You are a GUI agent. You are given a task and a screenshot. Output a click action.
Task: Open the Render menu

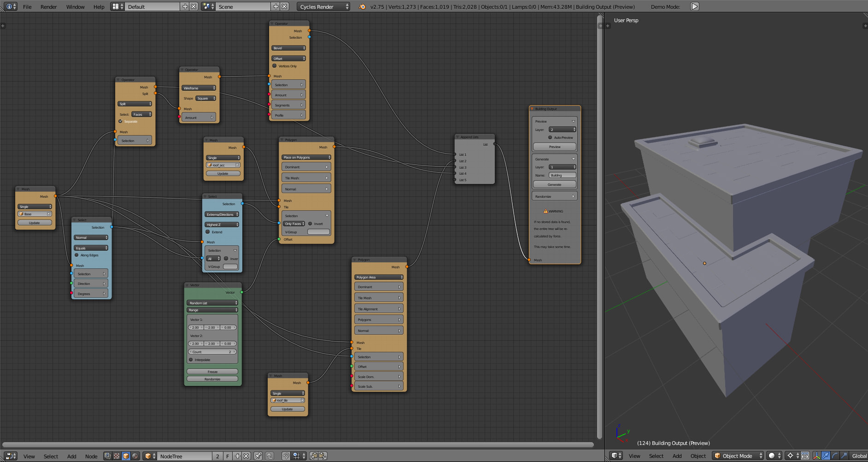49,6
